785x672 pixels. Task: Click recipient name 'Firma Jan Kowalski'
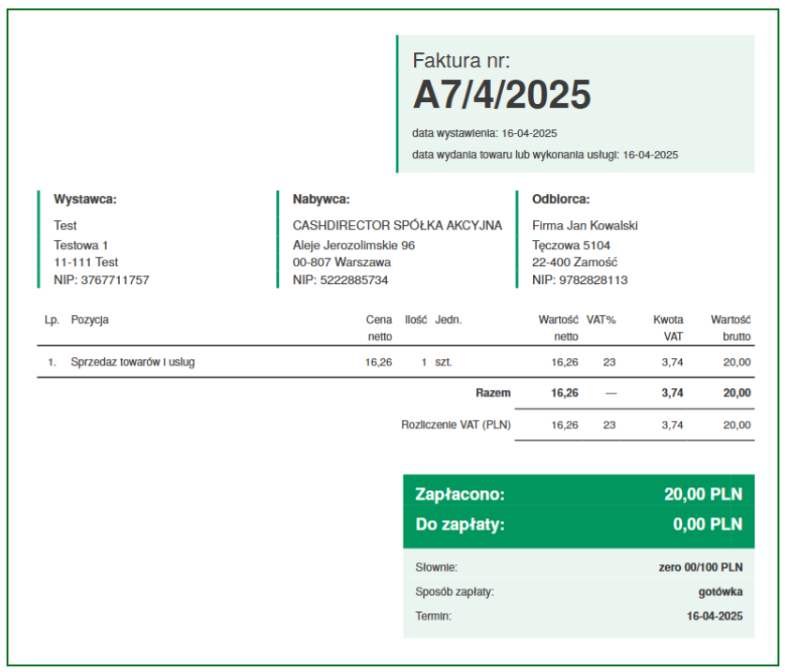click(x=585, y=225)
